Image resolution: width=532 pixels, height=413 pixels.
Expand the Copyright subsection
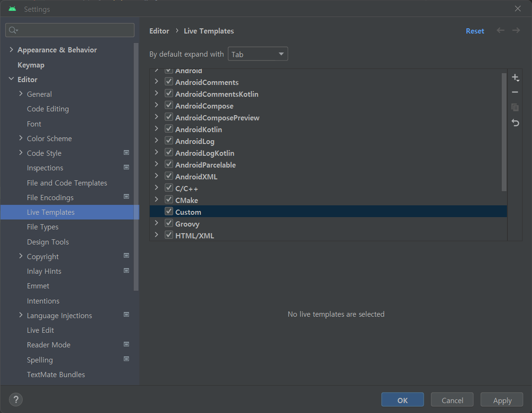pyautogui.click(x=21, y=256)
